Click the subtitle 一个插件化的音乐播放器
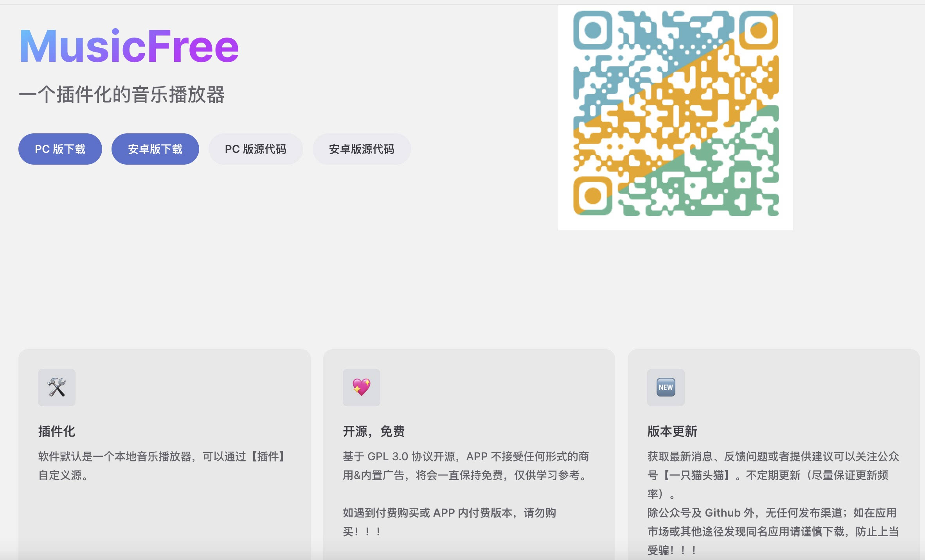The image size is (925, 560). (122, 95)
